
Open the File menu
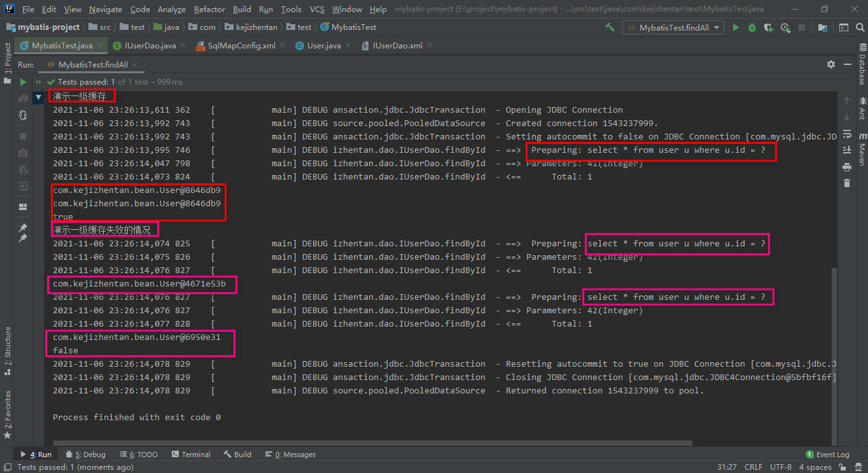pyautogui.click(x=28, y=10)
